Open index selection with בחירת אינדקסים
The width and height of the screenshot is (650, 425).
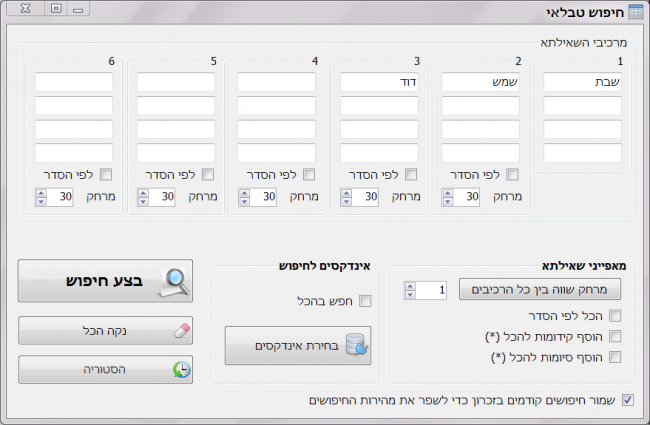[298, 345]
